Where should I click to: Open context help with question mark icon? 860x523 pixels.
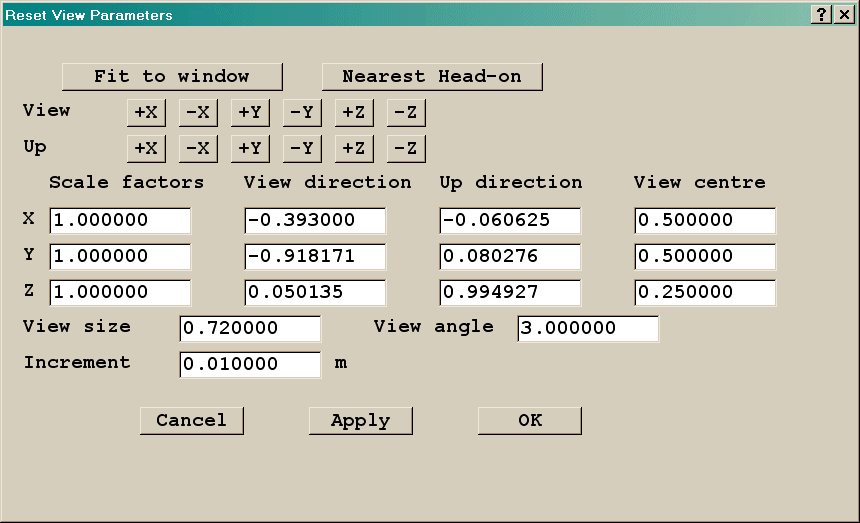coord(821,14)
